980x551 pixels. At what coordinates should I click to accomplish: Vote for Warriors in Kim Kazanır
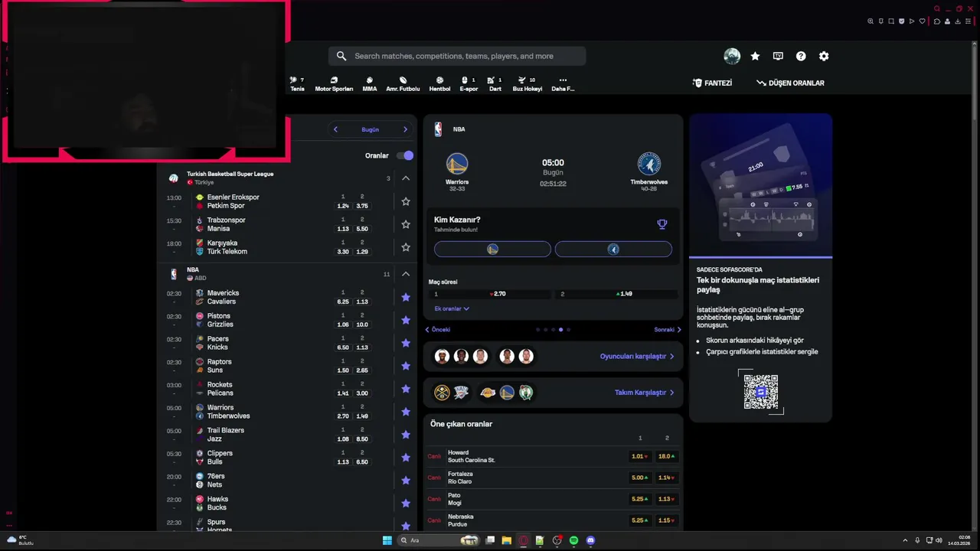pos(492,249)
